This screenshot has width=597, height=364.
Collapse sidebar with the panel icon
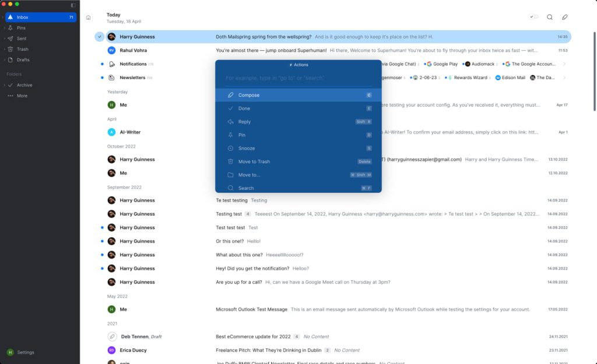(x=73, y=5)
